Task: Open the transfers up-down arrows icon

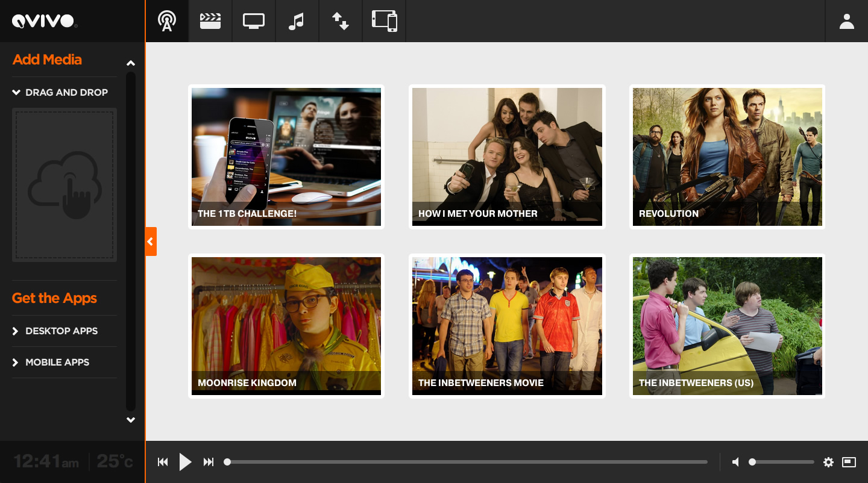Action: point(341,21)
